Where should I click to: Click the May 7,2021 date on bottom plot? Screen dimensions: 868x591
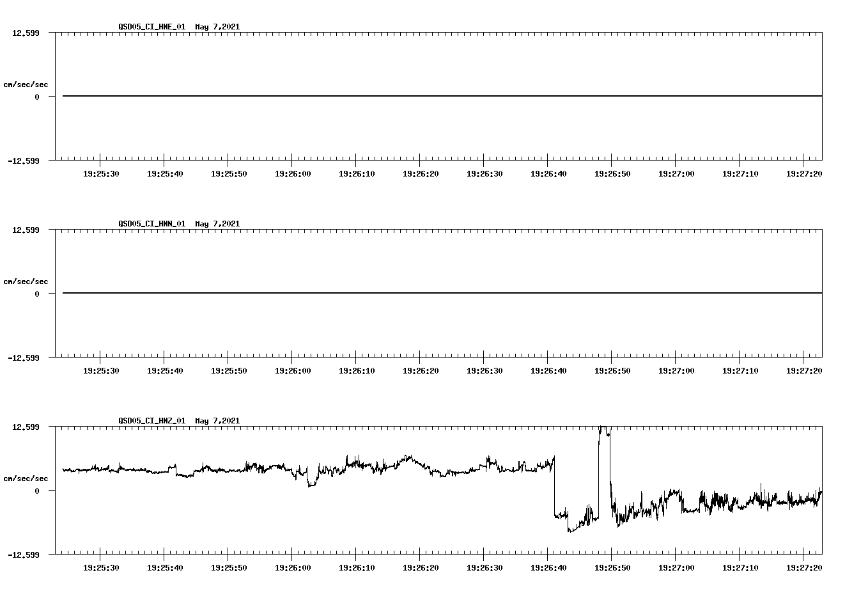click(217, 421)
